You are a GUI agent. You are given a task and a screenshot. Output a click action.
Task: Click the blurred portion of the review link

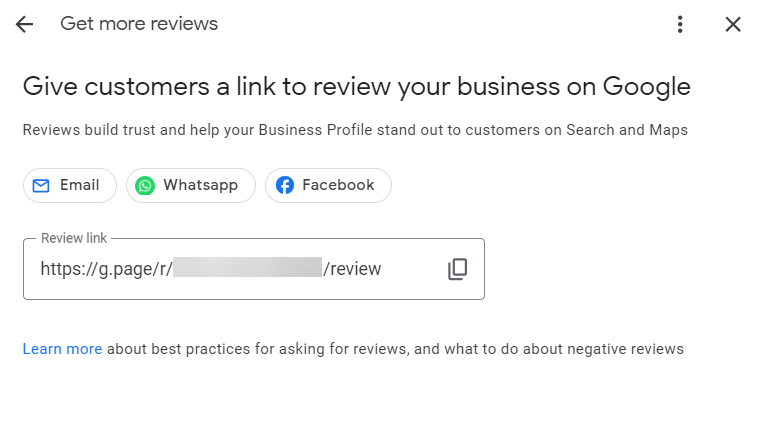point(246,269)
